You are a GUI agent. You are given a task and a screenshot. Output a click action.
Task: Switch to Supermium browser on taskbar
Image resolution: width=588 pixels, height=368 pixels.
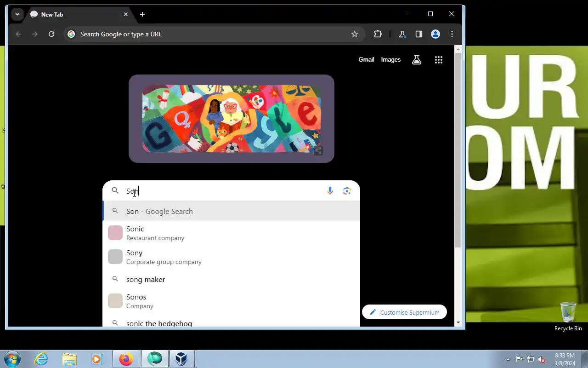154,359
